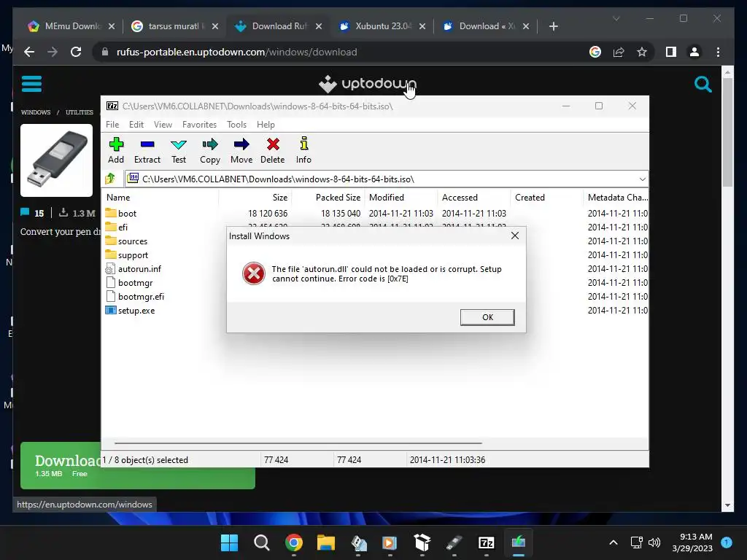Screen dimensions: 747x560
Task: Reload the Uptodown page
Action: point(76,52)
